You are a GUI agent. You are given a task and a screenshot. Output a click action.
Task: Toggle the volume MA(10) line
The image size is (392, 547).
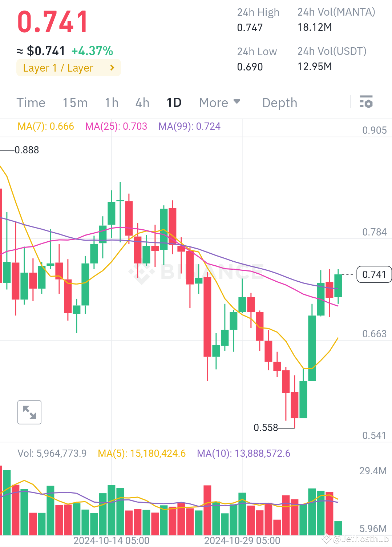(243, 453)
